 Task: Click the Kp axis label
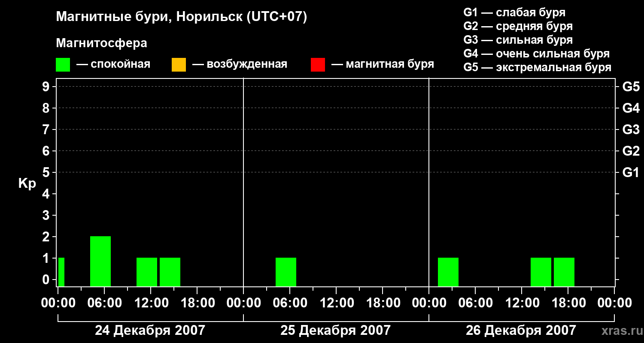(27, 184)
